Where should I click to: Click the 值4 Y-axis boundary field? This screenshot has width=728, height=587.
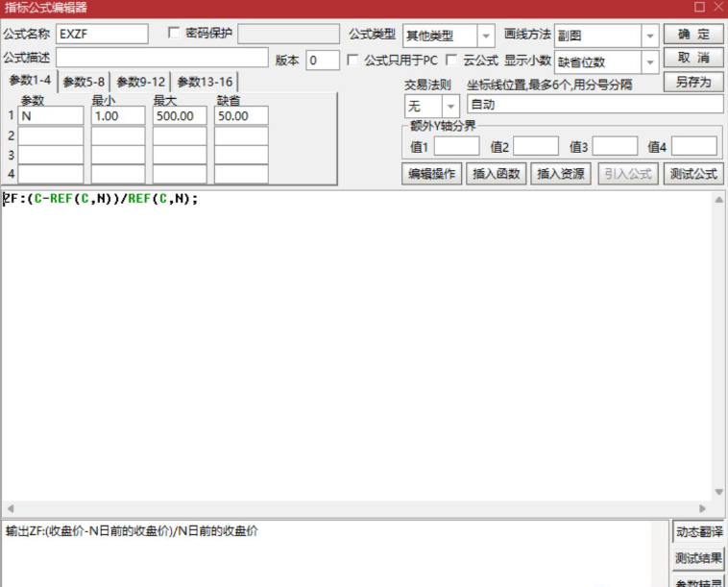(x=694, y=146)
